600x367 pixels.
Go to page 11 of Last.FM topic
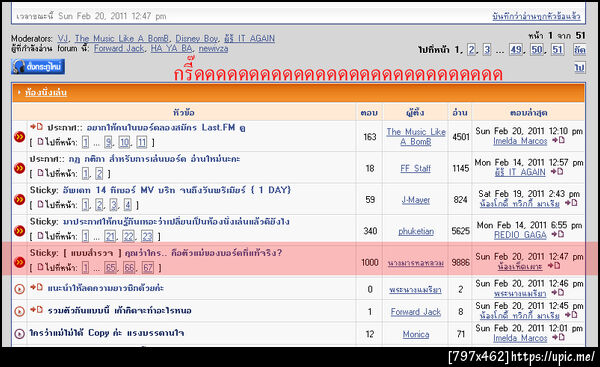coord(142,142)
